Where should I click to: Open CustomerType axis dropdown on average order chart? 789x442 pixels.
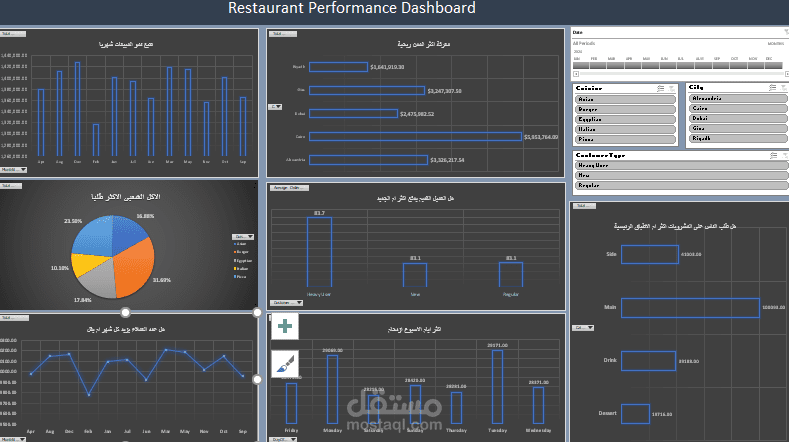click(286, 303)
